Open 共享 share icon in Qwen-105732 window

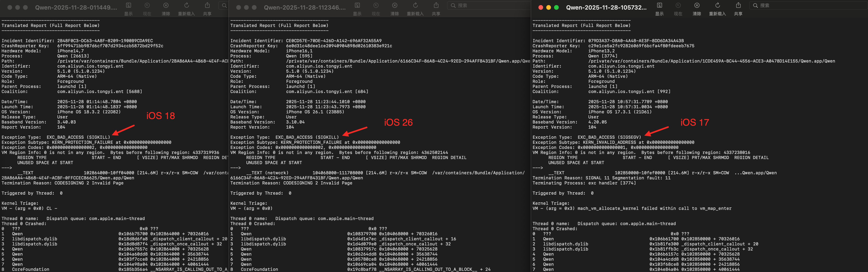click(738, 5)
